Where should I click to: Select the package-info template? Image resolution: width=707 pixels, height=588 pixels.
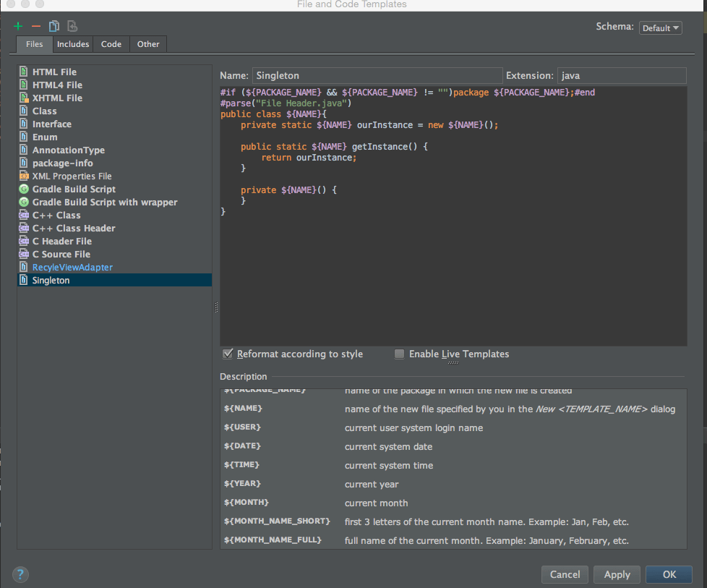(x=114, y=163)
